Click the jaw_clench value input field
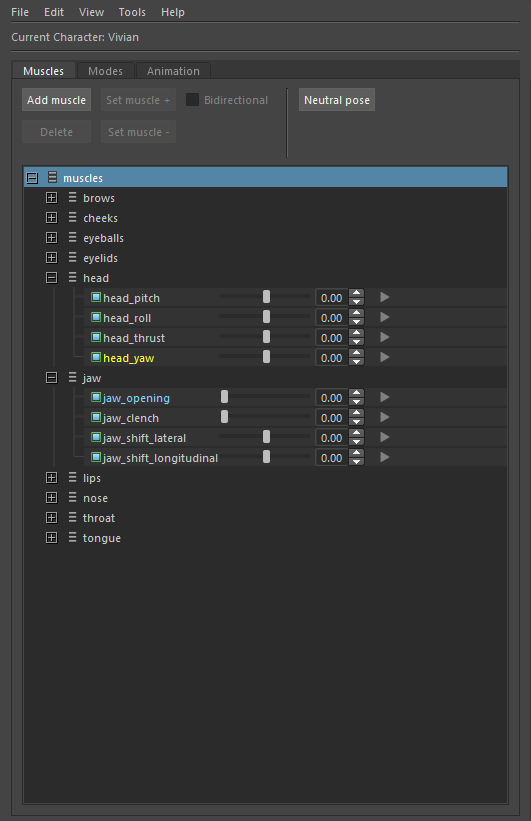 [331, 418]
